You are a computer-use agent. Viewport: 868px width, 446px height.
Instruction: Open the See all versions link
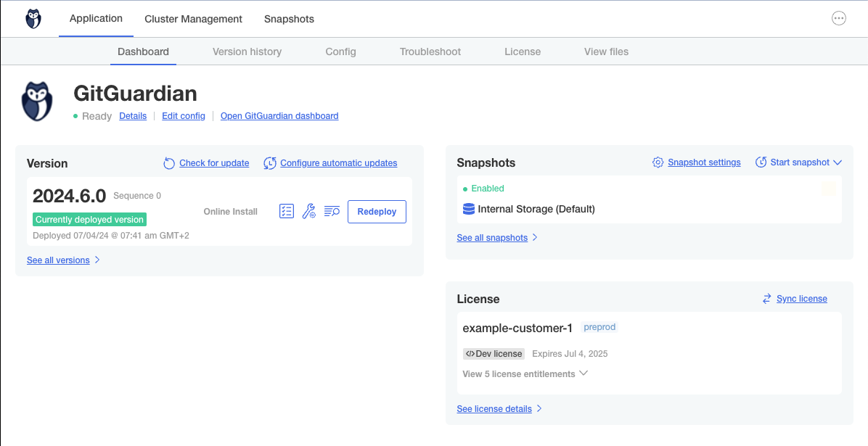coord(58,260)
